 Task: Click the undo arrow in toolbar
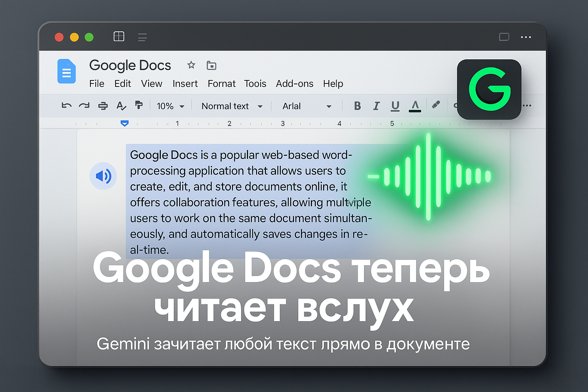point(67,106)
